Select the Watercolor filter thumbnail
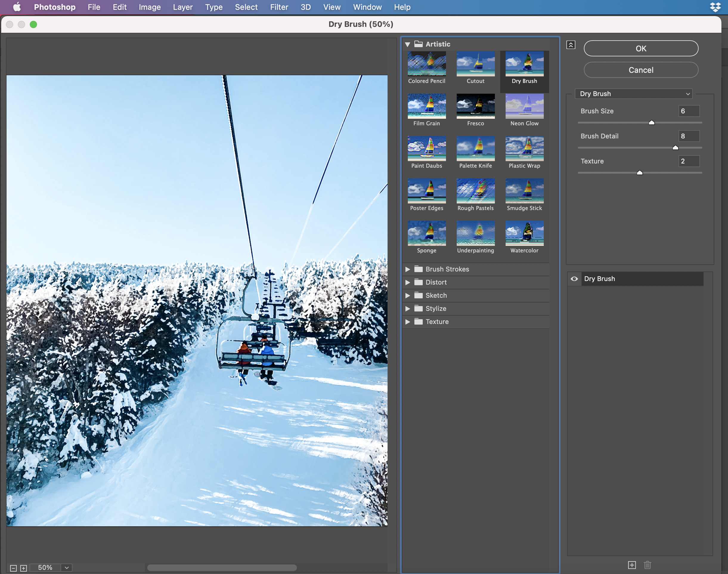This screenshot has height=574, width=728. click(524, 234)
